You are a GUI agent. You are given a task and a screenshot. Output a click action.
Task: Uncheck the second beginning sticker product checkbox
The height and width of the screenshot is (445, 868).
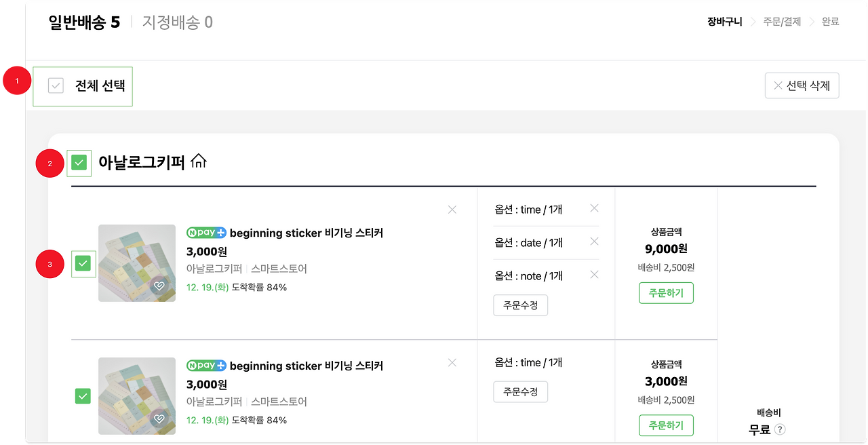click(83, 395)
